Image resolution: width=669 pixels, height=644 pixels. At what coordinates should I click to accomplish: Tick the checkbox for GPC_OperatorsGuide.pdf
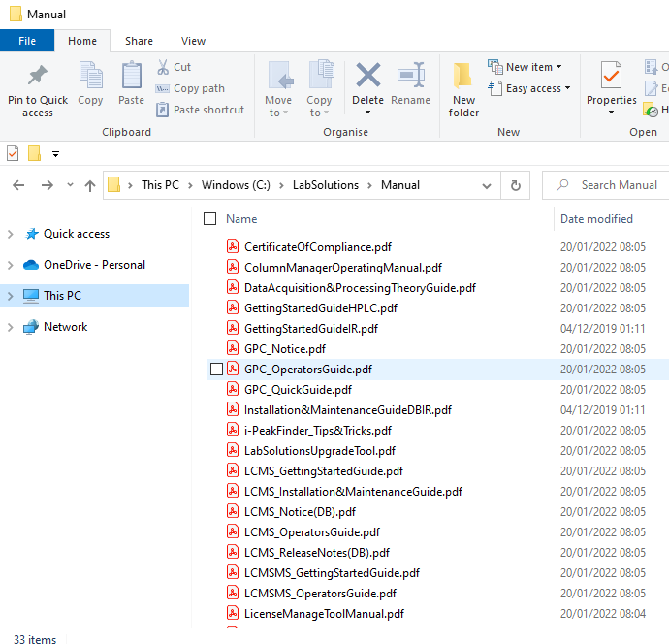217,370
